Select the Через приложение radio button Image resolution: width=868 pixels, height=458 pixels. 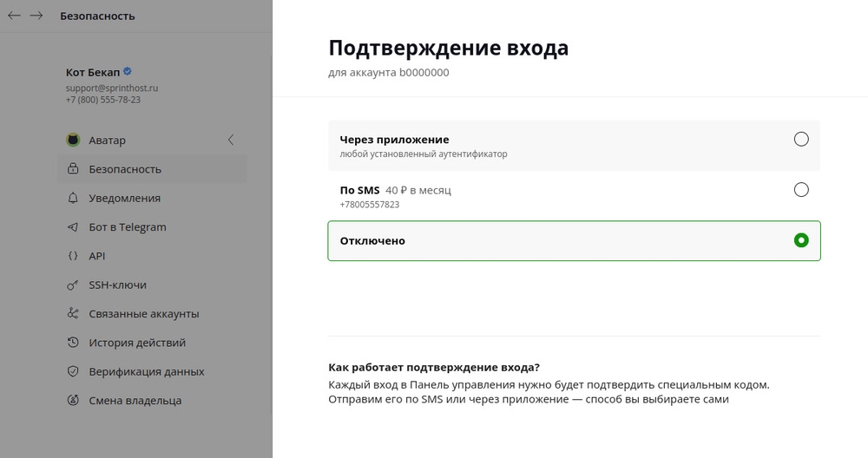(x=801, y=140)
